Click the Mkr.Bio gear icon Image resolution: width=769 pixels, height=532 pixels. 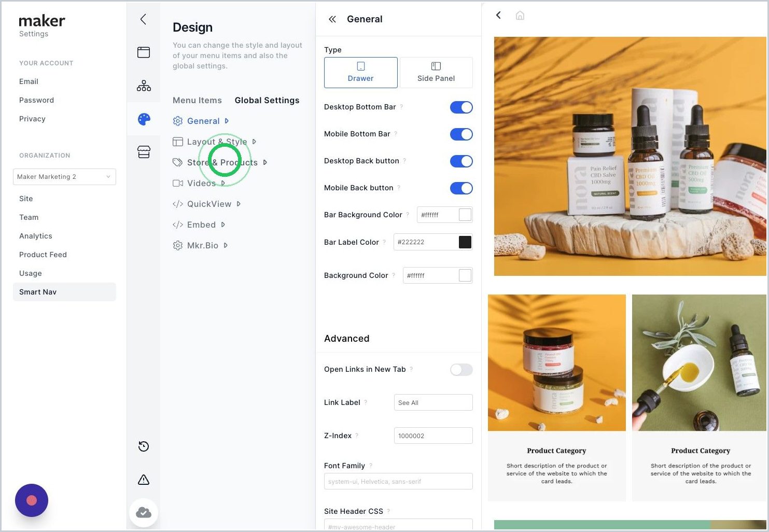click(x=178, y=245)
